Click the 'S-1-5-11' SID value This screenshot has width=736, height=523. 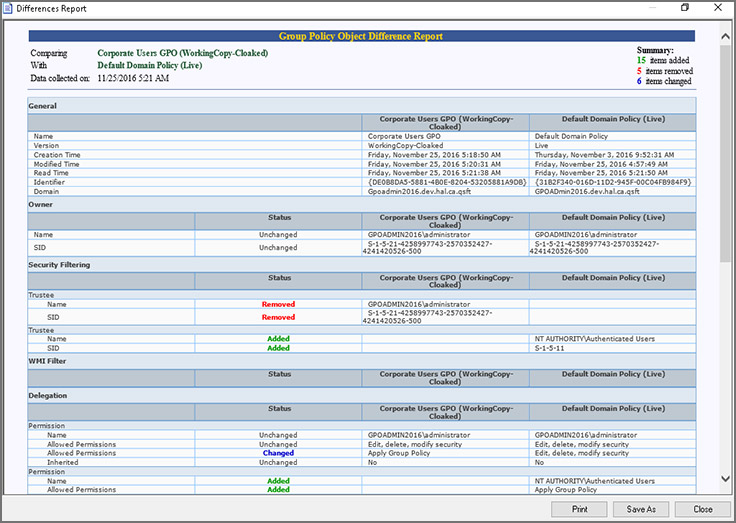tap(549, 348)
